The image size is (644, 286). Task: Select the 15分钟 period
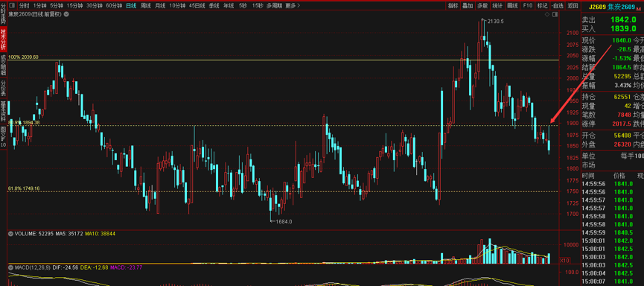coord(74,6)
